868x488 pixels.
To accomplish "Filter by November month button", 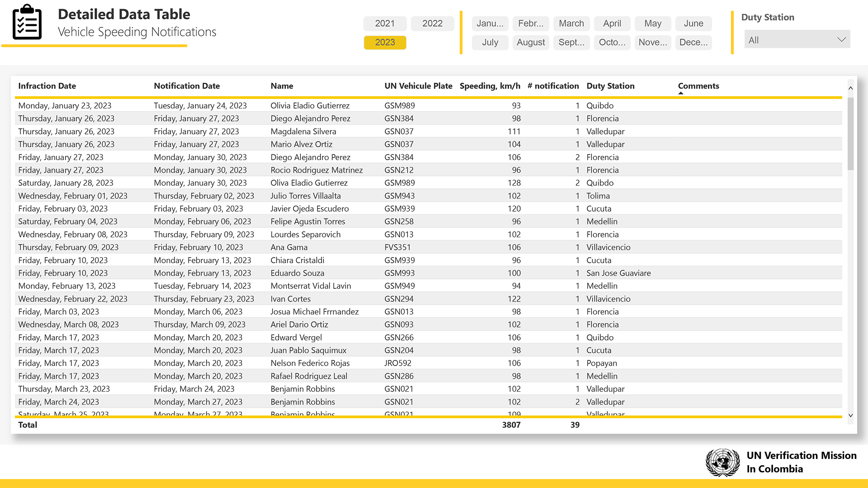I will point(653,43).
